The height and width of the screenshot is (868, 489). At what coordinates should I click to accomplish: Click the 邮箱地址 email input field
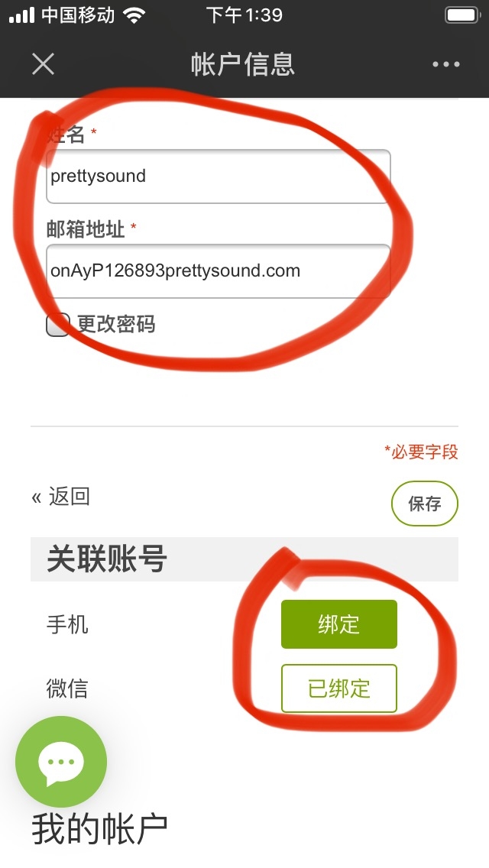click(219, 271)
